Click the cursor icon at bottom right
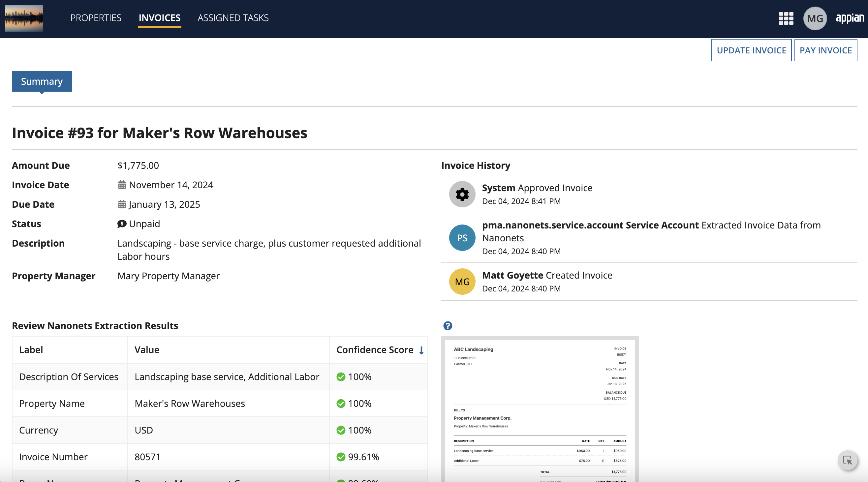 tap(848, 461)
